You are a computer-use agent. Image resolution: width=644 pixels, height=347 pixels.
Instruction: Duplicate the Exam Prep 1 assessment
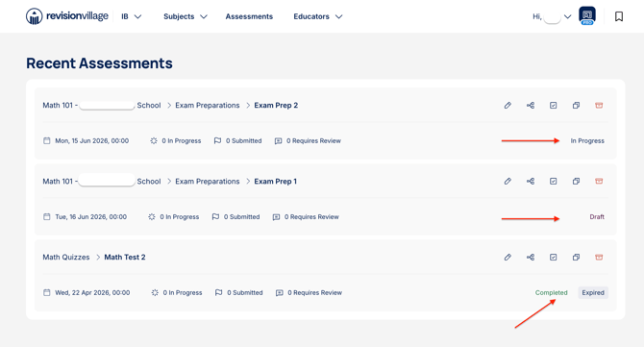[576, 181]
